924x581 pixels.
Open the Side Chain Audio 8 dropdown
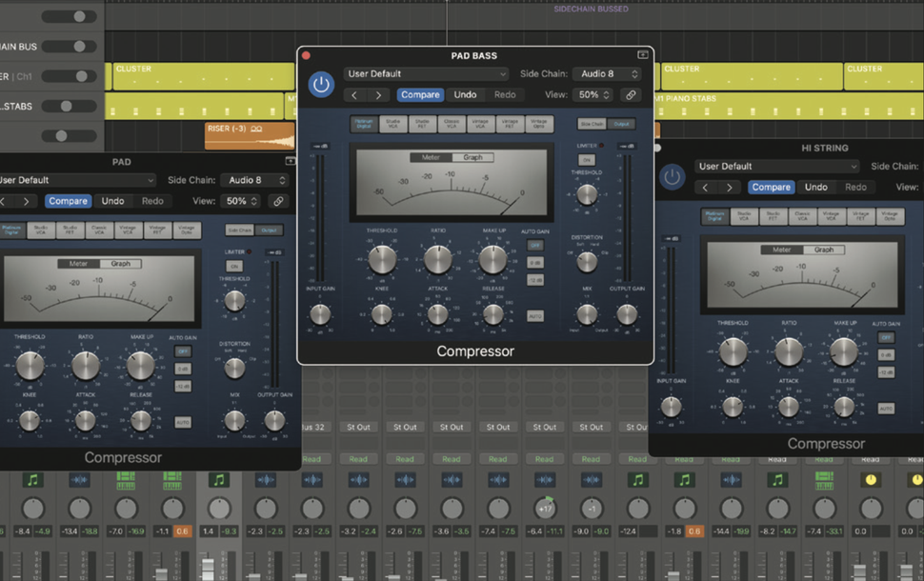pos(606,73)
